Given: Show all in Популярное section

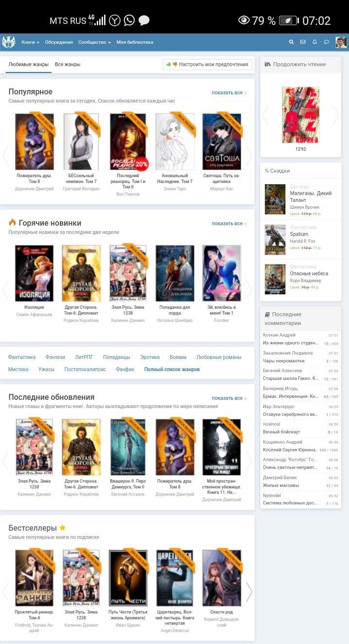Looking at the screenshot, I should pyautogui.click(x=229, y=92).
